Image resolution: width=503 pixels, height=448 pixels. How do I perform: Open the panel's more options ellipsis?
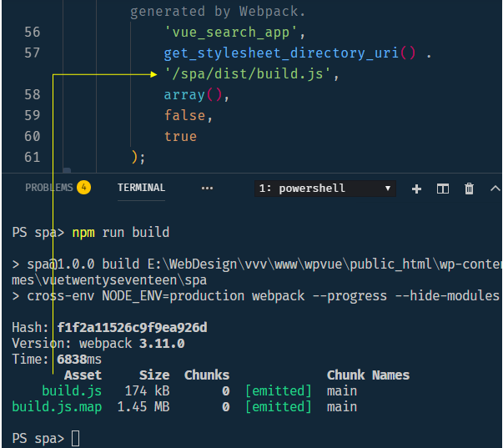(x=207, y=189)
